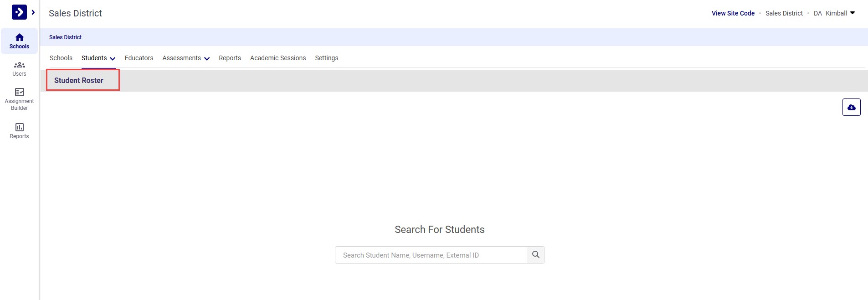The image size is (868, 300).
Task: Open the Academic Sessions tab
Action: [277, 58]
